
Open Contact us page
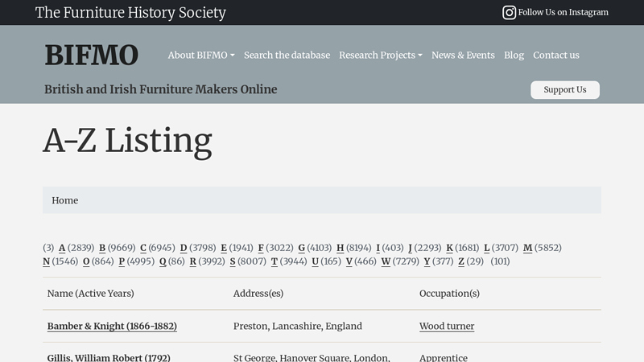(x=556, y=55)
